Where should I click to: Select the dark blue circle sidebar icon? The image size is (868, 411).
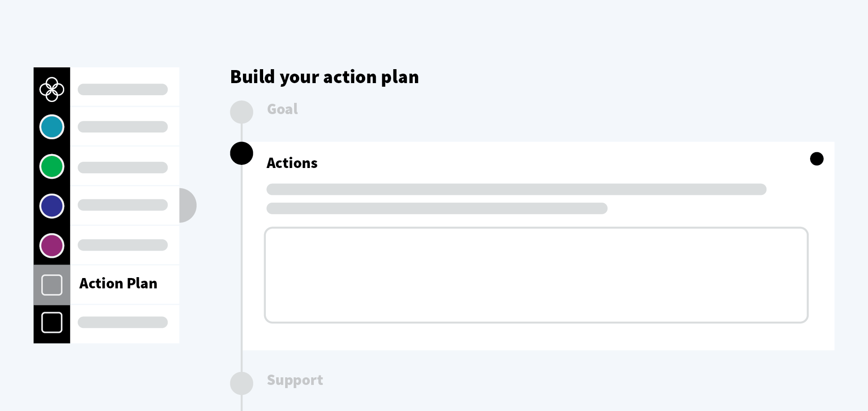(52, 206)
